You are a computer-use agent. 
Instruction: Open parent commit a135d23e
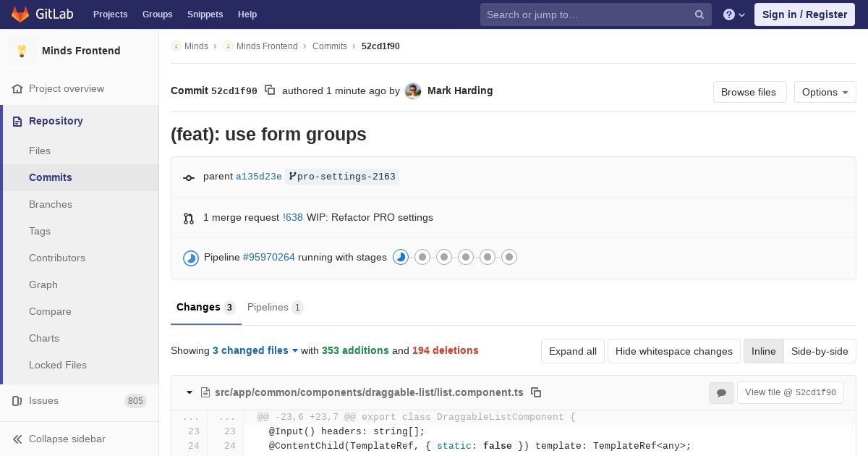click(259, 177)
